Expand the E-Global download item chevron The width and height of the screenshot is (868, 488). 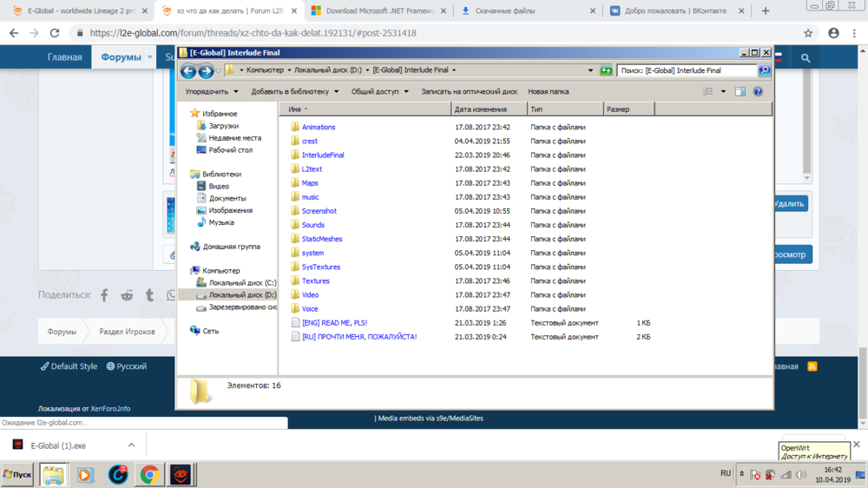point(131,445)
